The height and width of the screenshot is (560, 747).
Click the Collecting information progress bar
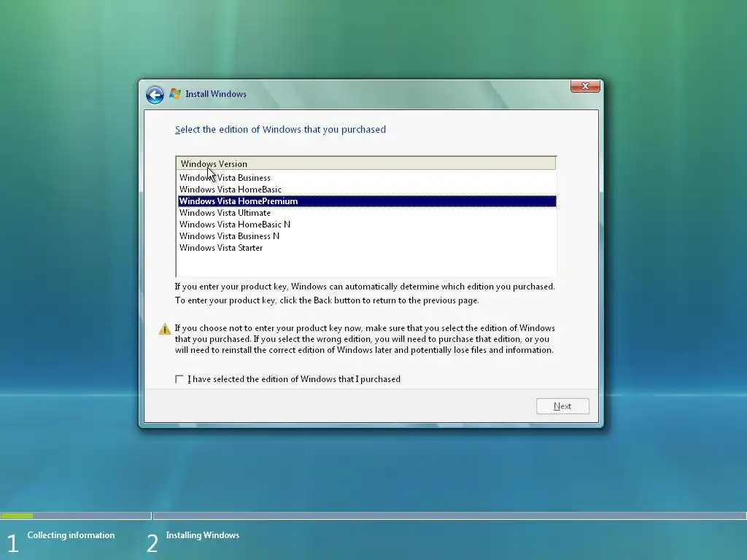(76, 516)
